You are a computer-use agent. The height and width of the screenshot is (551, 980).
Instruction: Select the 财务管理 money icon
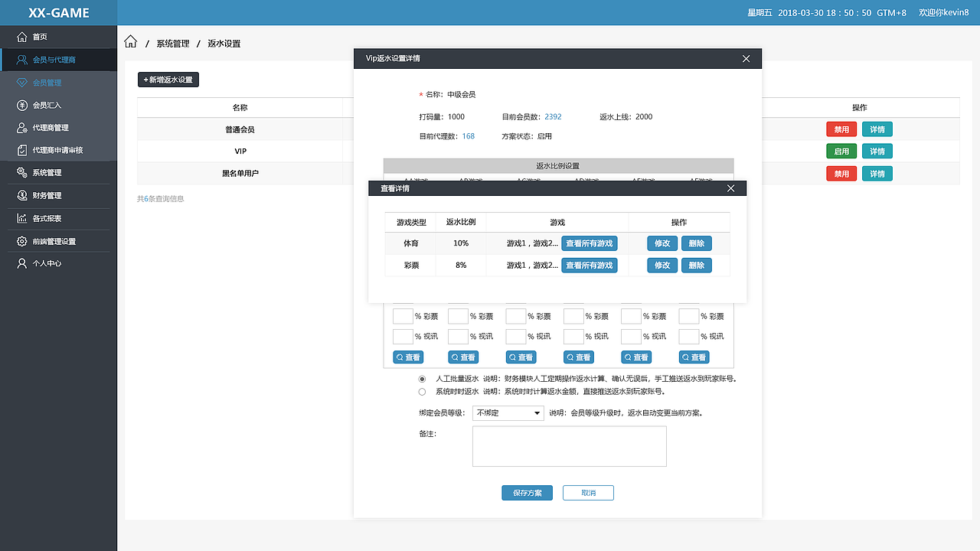click(x=21, y=196)
